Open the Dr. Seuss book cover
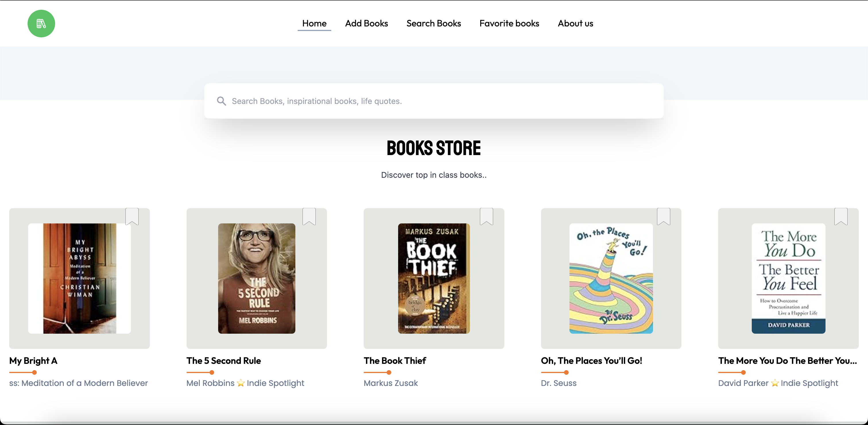 coord(611,278)
